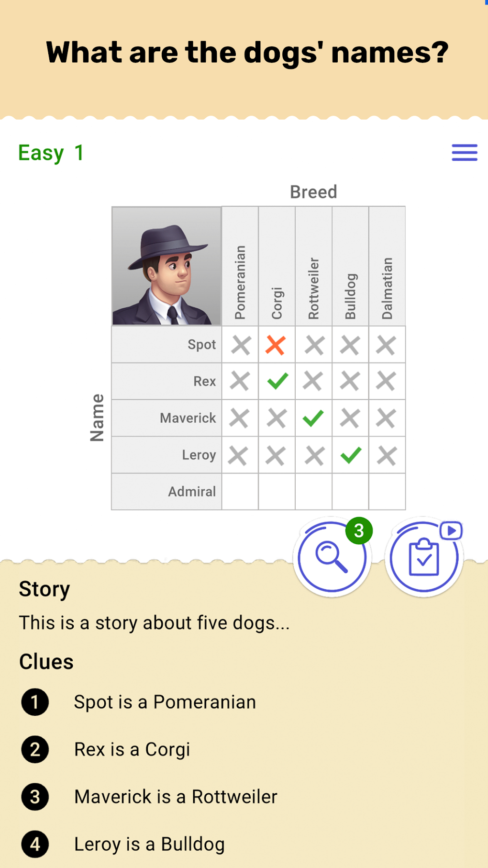The height and width of the screenshot is (868, 488).
Task: Mark the Admiral-Pomeranian grid cell
Action: point(240,491)
